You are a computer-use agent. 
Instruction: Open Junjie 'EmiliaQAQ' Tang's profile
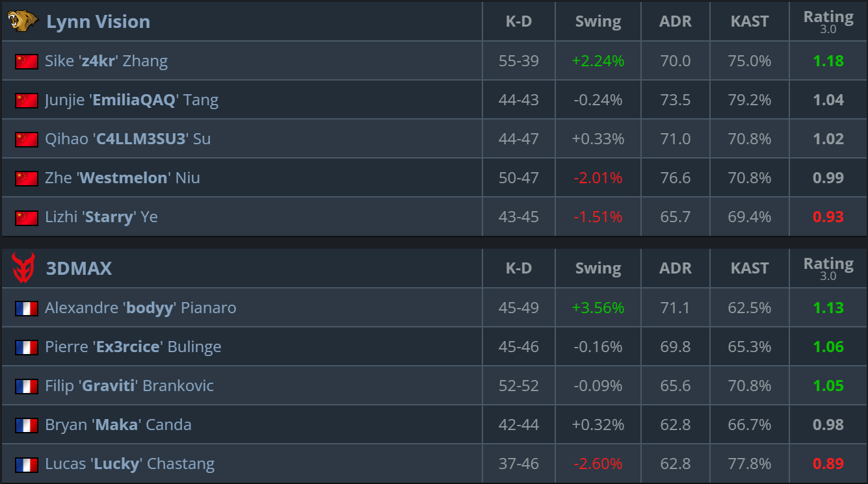(131, 100)
